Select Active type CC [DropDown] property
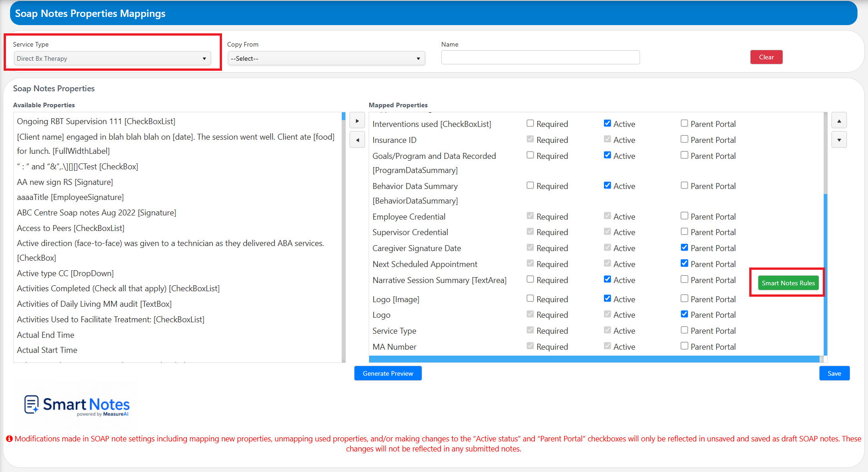This screenshot has height=472, width=868. [x=65, y=273]
